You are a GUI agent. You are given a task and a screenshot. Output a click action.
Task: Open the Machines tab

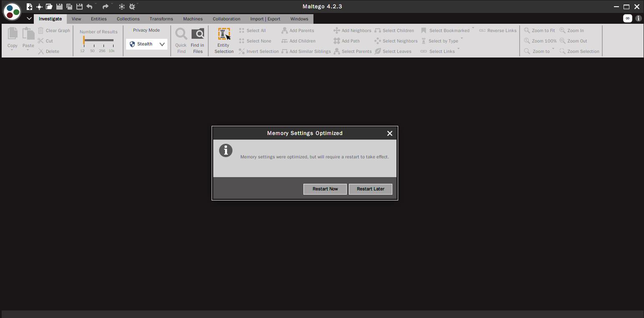click(x=193, y=19)
